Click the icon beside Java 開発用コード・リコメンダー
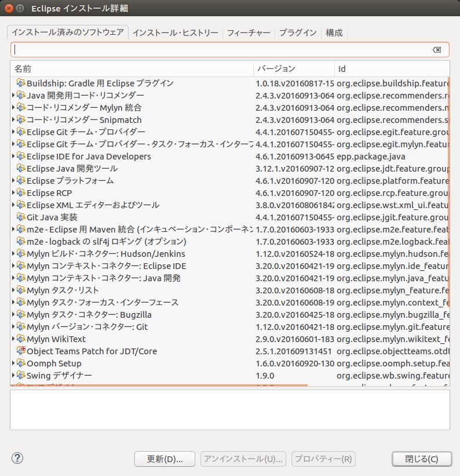The height and width of the screenshot is (476, 460). (x=21, y=95)
